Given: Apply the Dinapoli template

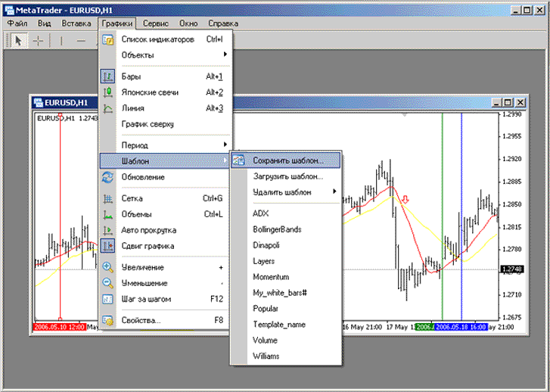Looking at the screenshot, I should [x=286, y=245].
